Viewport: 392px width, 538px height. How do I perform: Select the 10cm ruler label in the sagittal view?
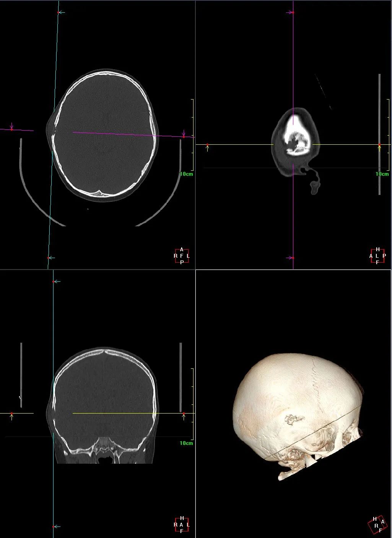pyautogui.click(x=382, y=174)
